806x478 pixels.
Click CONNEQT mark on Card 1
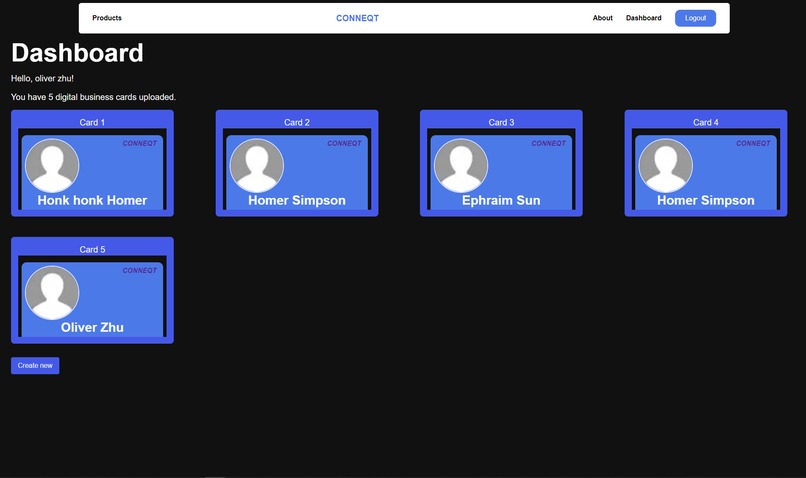point(139,143)
